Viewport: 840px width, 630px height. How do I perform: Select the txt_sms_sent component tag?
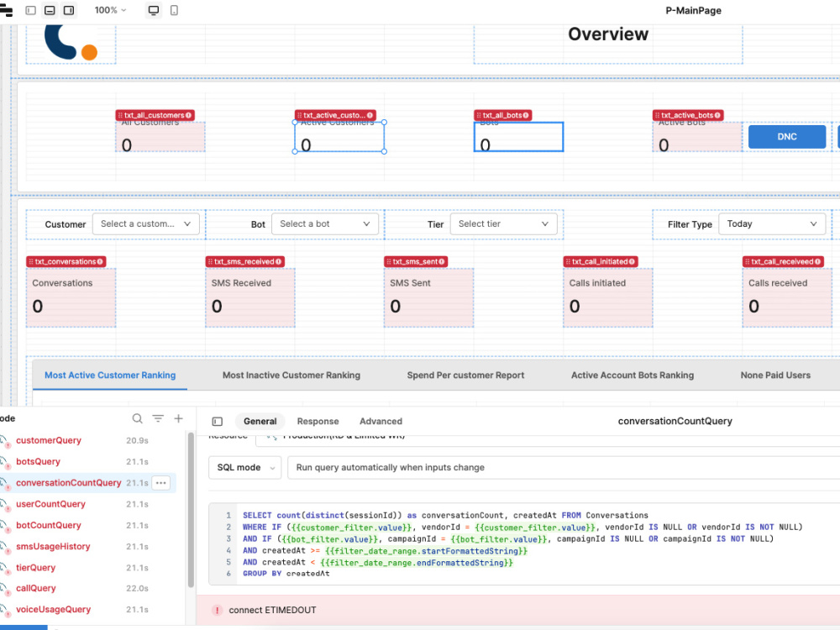tap(416, 261)
